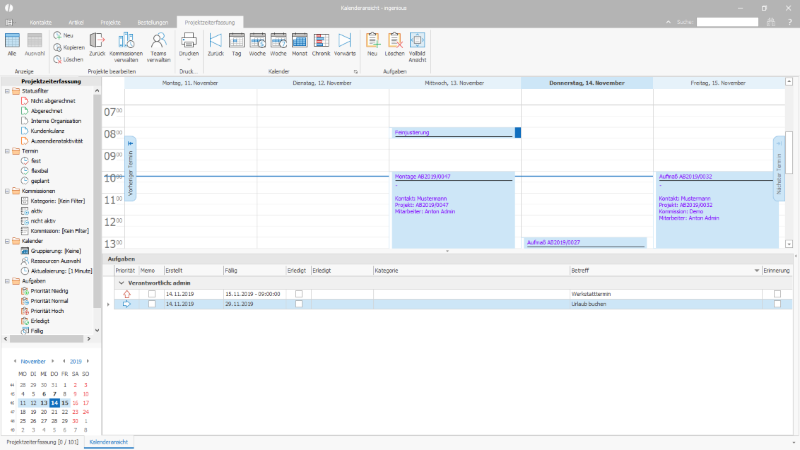Image resolution: width=800 pixels, height=450 pixels.
Task: Open the Drucken dropdown arrow
Action: coord(189,60)
